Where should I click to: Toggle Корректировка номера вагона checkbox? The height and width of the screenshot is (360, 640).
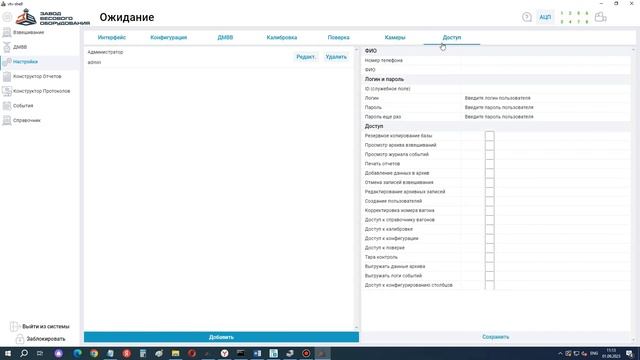click(490, 211)
